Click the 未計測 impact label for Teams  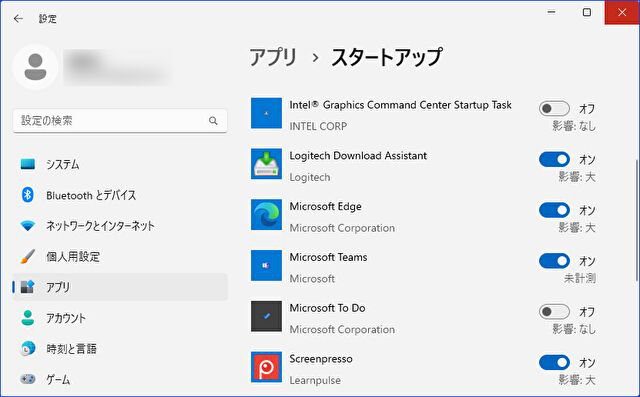coord(580,278)
